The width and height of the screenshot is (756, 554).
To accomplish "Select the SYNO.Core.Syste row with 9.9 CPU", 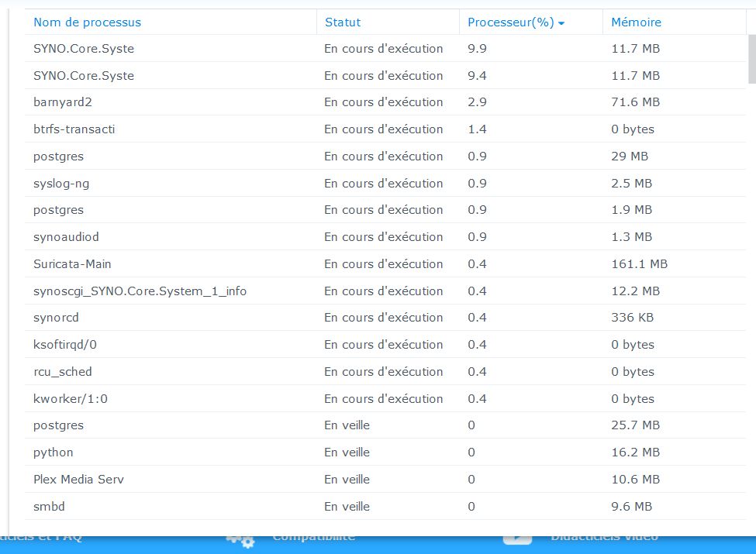I will (385, 48).
